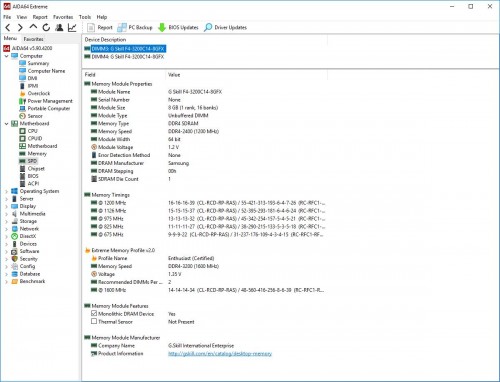The width and height of the screenshot is (500, 382).
Task: Click the Field column header
Action: (124, 75)
